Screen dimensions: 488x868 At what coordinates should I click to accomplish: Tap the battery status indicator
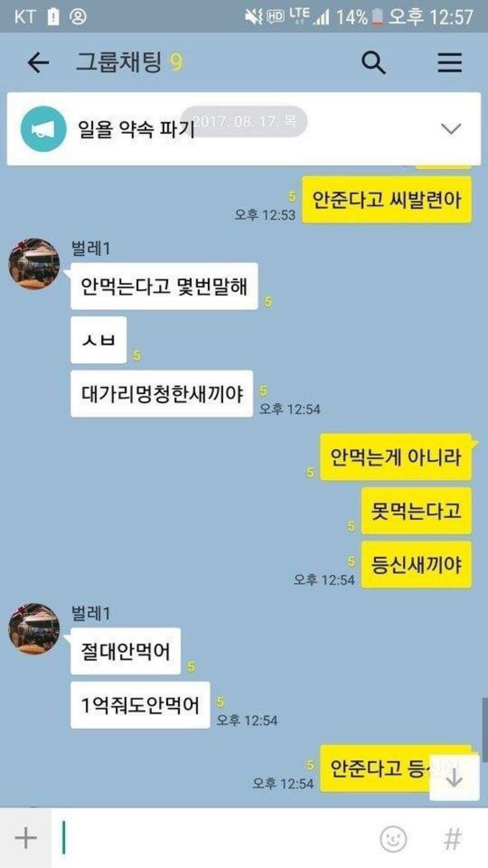coord(377,17)
